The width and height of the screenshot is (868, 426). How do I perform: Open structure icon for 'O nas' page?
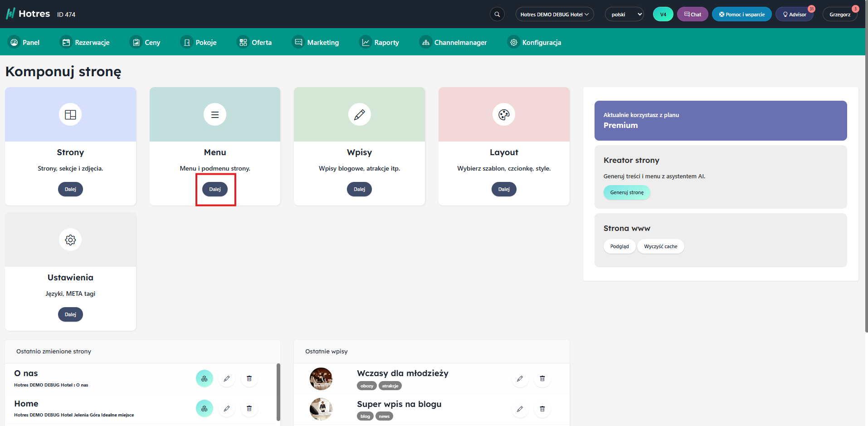pos(205,378)
